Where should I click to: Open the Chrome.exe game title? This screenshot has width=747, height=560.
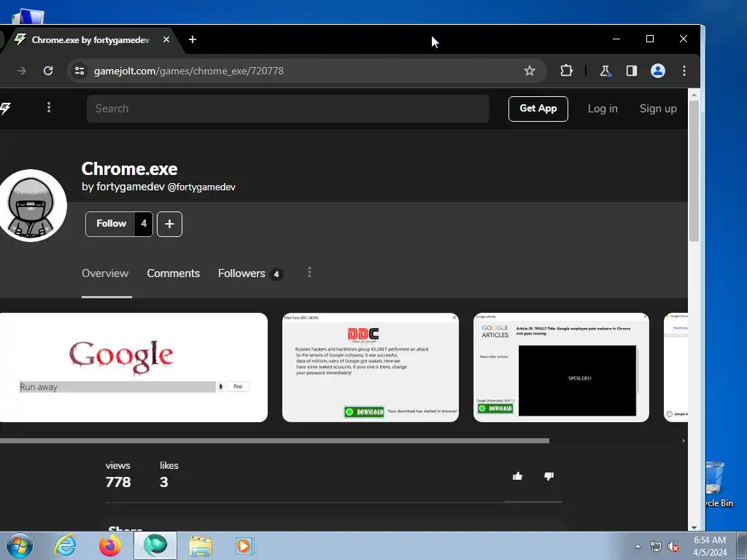point(129,168)
